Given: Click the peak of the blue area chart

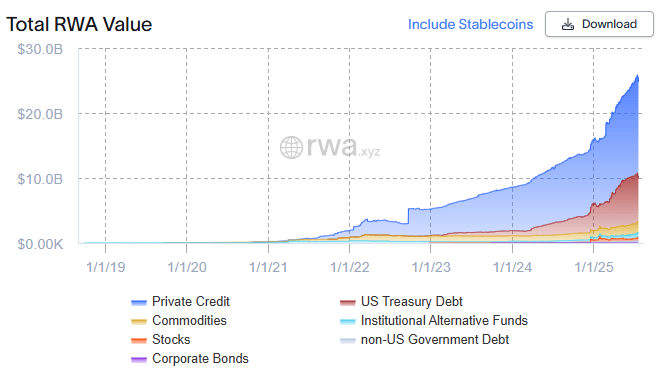Looking at the screenshot, I should [638, 76].
